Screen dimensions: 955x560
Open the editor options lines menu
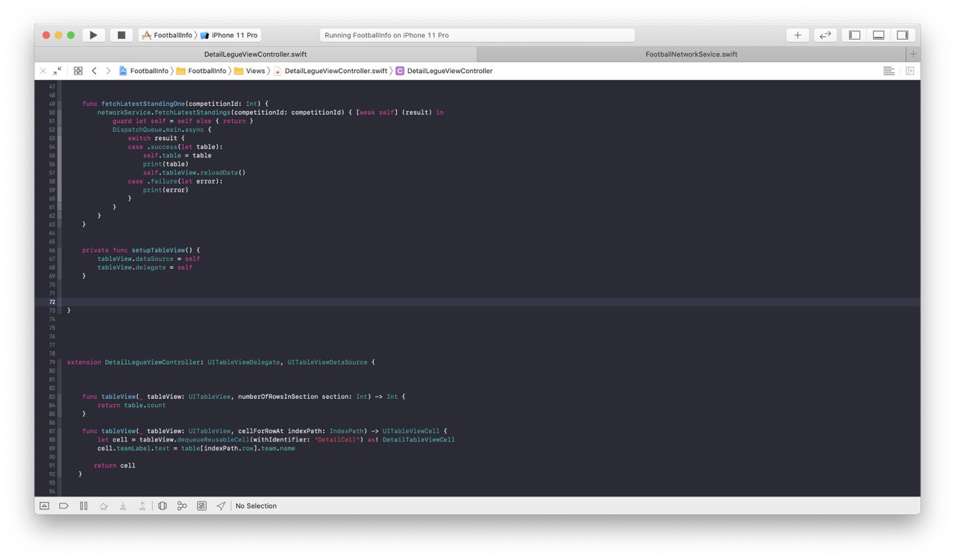[889, 71]
